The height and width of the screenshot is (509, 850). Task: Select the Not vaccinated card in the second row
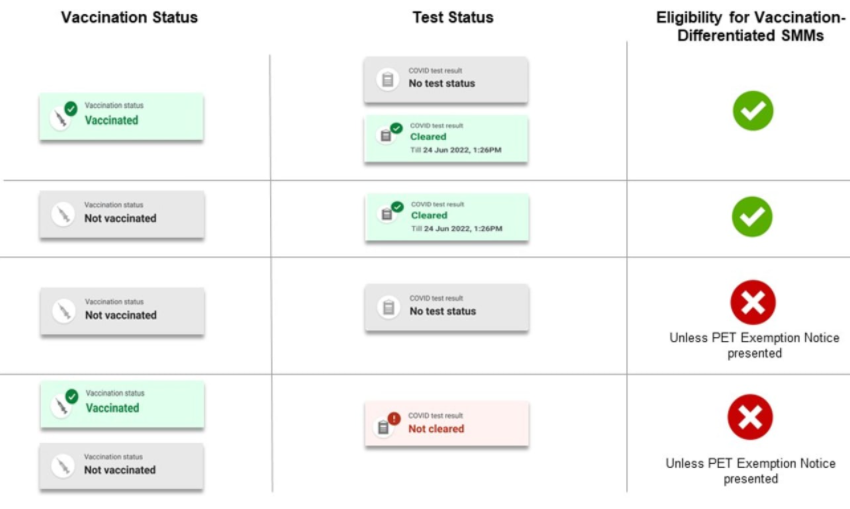[121, 215]
